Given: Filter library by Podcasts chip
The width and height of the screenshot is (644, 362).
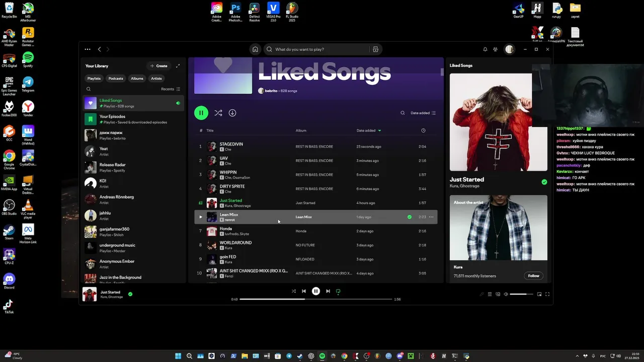Looking at the screenshot, I should click(x=116, y=78).
